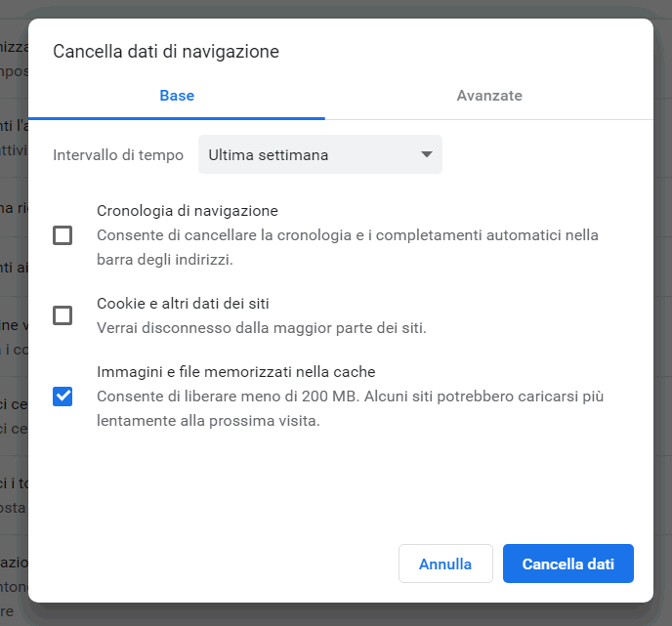Select the Base tab
The height and width of the screenshot is (626, 672).
coord(177,96)
